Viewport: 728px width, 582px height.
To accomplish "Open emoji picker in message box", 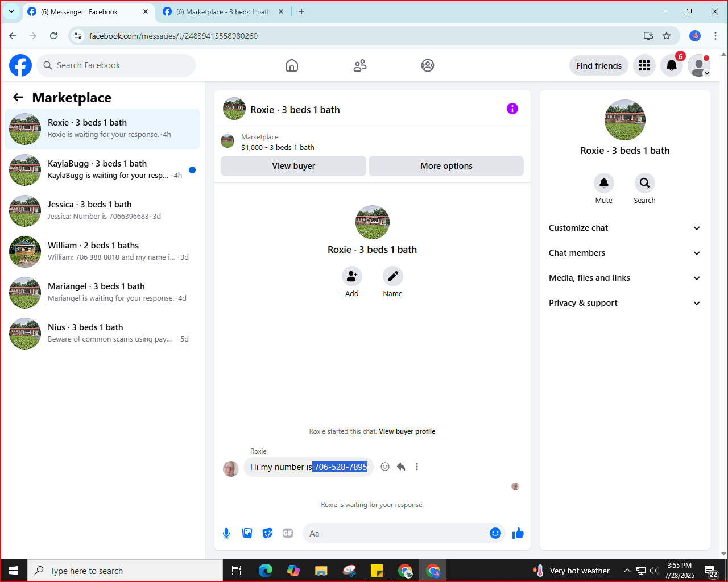I will [495, 533].
